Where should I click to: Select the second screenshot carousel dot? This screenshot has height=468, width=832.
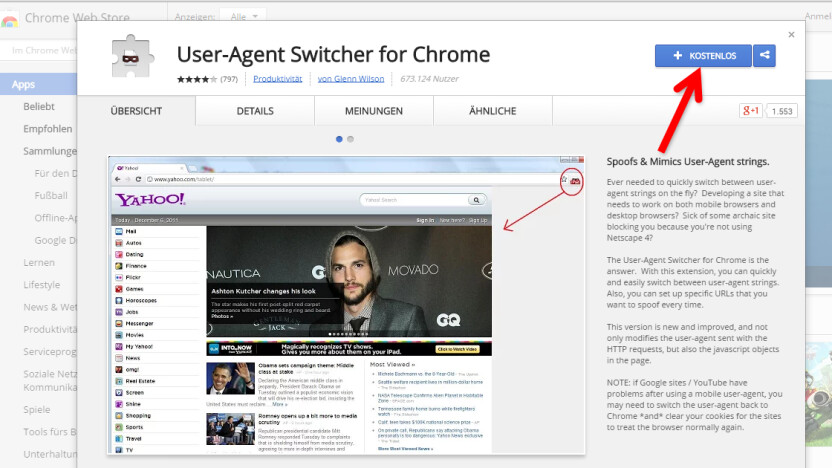[350, 139]
